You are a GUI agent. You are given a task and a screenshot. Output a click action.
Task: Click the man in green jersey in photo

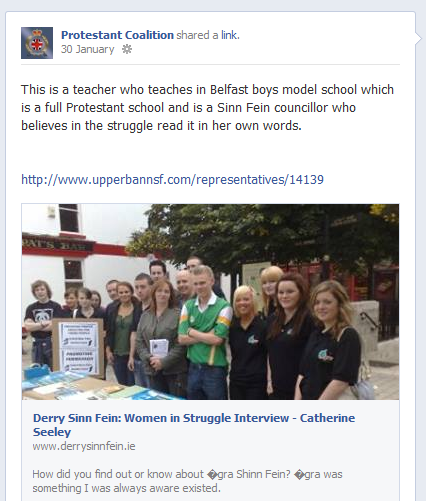pyautogui.click(x=204, y=328)
